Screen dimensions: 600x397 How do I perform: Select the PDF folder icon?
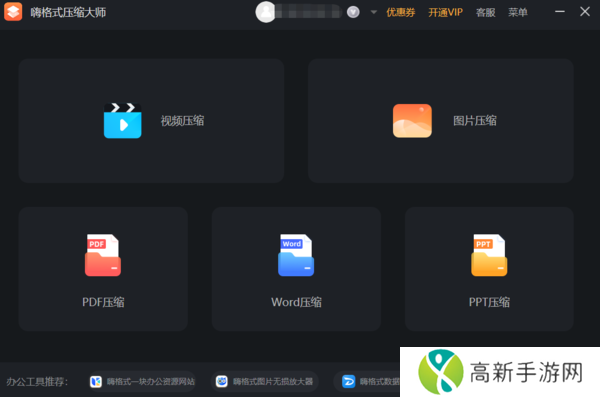click(x=103, y=255)
